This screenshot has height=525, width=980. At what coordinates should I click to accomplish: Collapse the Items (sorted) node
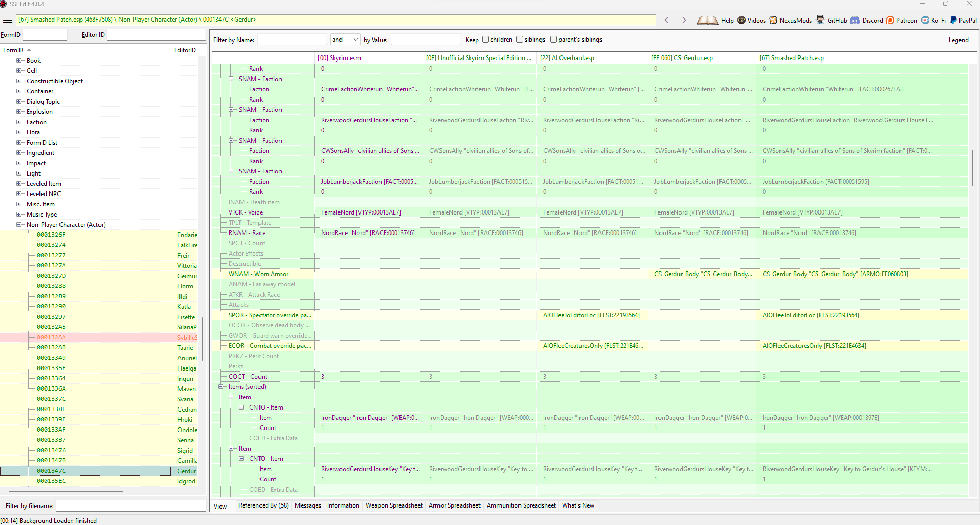221,387
